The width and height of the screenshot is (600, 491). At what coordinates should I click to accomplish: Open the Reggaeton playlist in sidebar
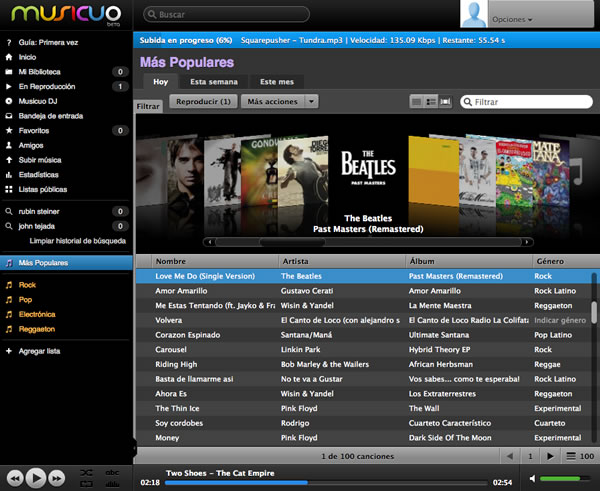[37, 329]
